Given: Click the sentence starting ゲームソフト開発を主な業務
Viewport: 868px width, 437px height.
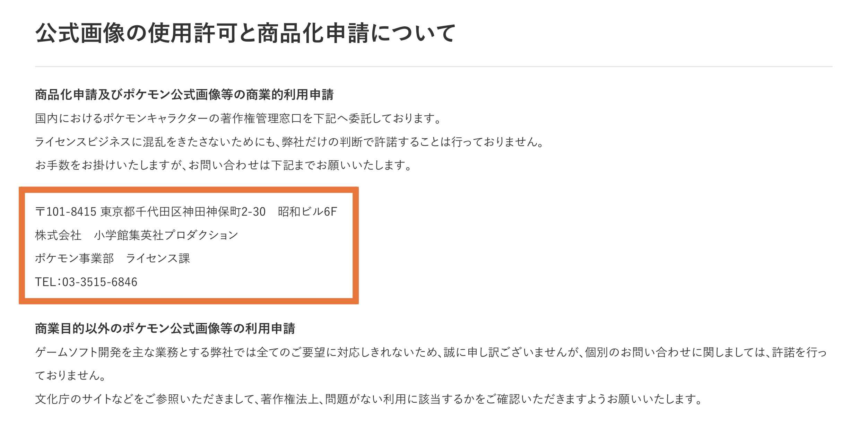Looking at the screenshot, I should 431,352.
